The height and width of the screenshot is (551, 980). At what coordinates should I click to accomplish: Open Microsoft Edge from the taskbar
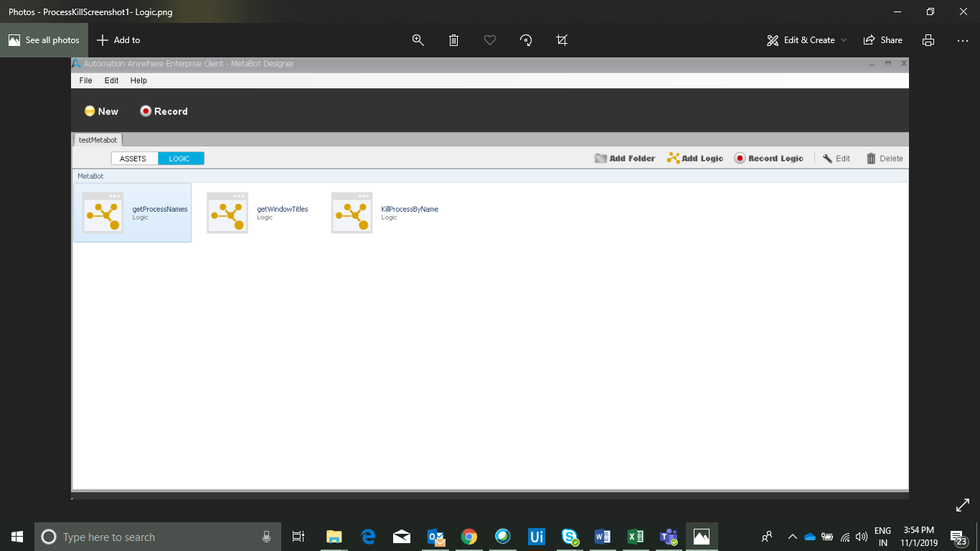369,537
